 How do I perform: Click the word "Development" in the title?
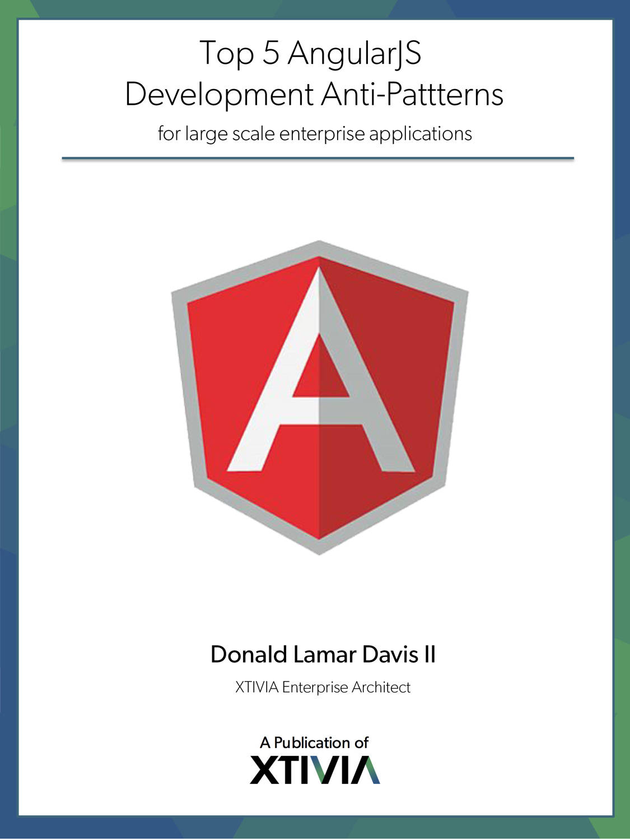point(218,94)
